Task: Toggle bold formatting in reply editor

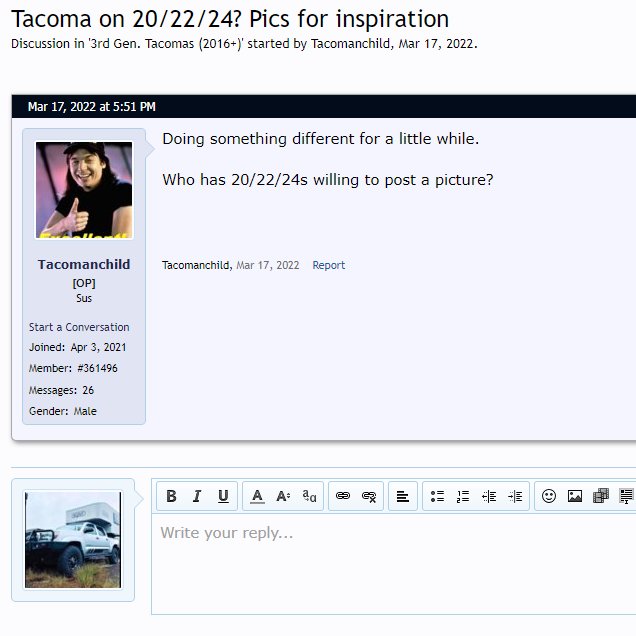Action: 171,496
